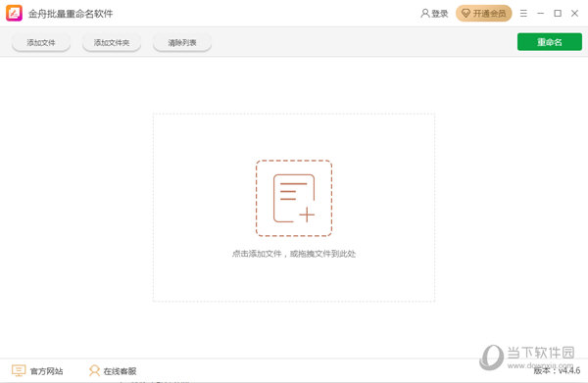Click the add-file document icon in the drop zone

point(294,198)
